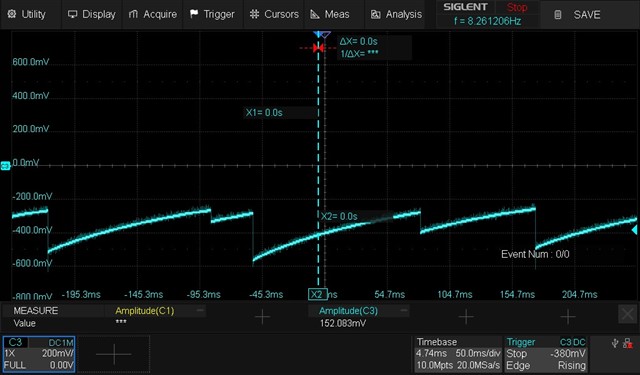Open the Trigger menu
This screenshot has width=640, height=375.
pyautogui.click(x=213, y=14)
